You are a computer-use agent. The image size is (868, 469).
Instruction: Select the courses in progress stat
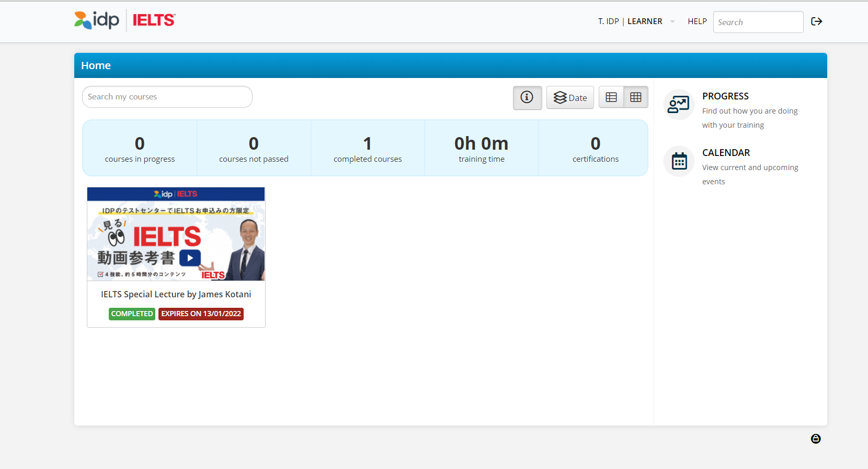click(x=140, y=149)
